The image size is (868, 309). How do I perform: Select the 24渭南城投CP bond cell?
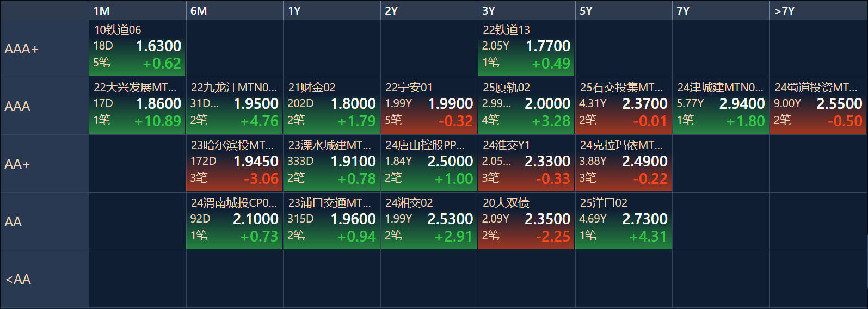(x=235, y=221)
